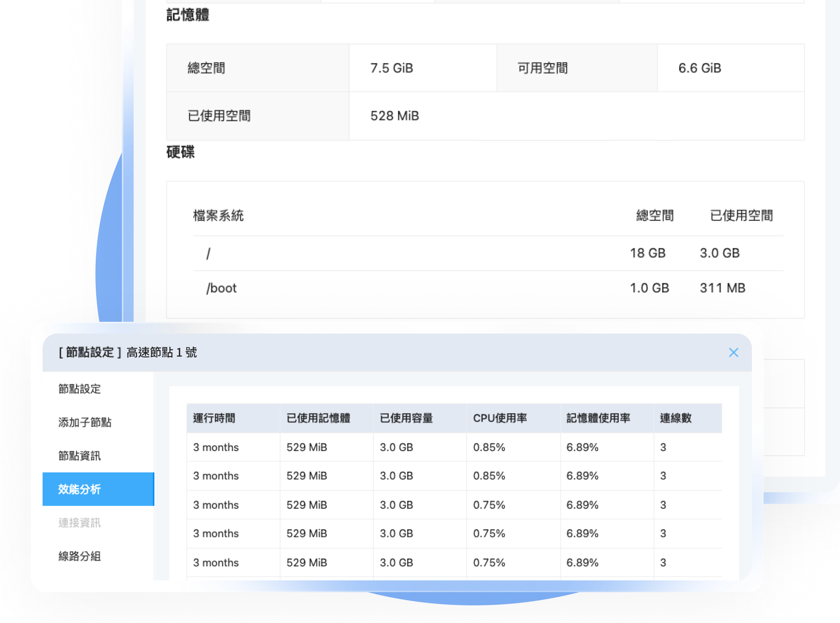The width and height of the screenshot is (840, 623).
Task: Click the 528 MiB used memory value
Action: click(395, 116)
